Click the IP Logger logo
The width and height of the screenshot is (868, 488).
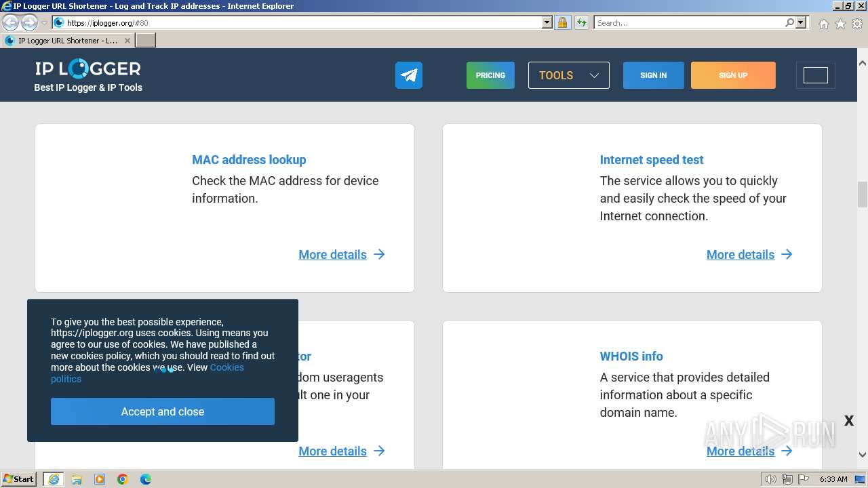coord(88,68)
